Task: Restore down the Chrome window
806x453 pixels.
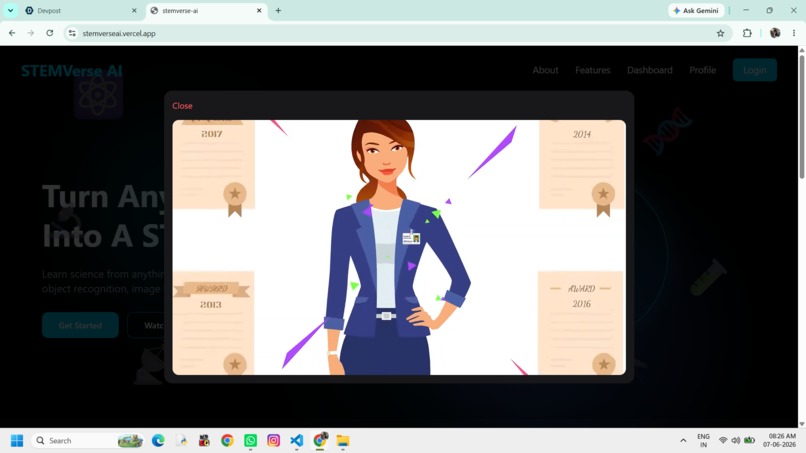Action: (x=770, y=10)
